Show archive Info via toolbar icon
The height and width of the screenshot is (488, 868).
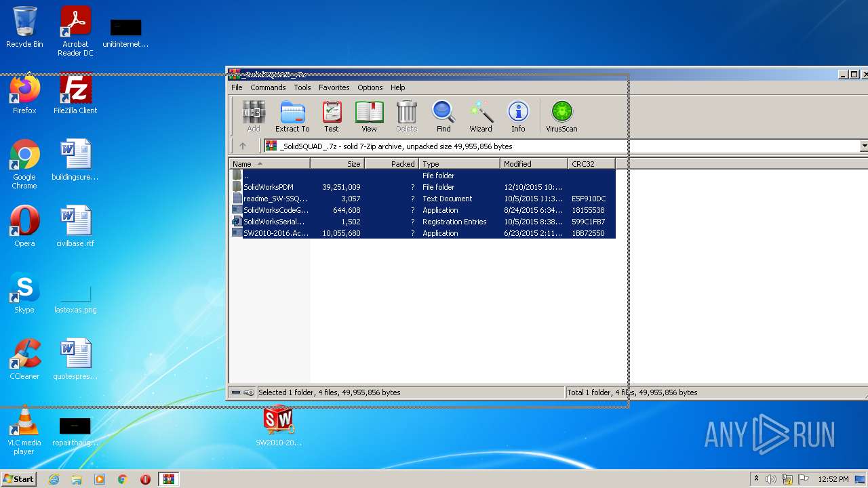518,117
